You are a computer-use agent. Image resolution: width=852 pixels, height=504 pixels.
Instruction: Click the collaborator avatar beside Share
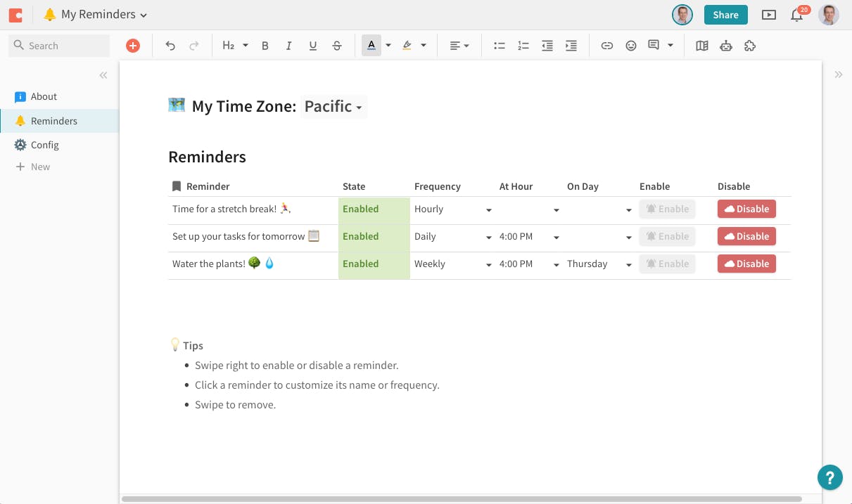682,15
